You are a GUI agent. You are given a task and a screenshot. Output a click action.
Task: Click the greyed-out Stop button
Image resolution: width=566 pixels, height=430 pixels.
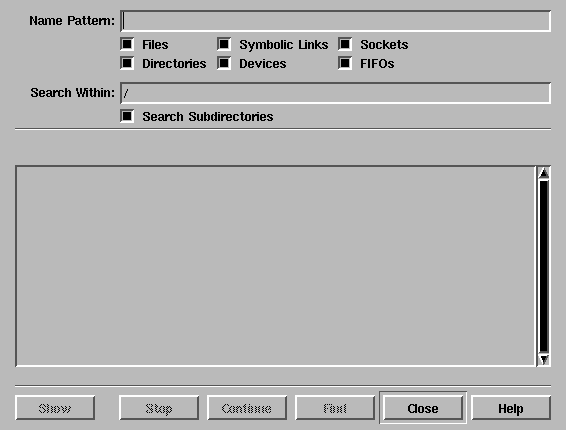pyautogui.click(x=159, y=408)
